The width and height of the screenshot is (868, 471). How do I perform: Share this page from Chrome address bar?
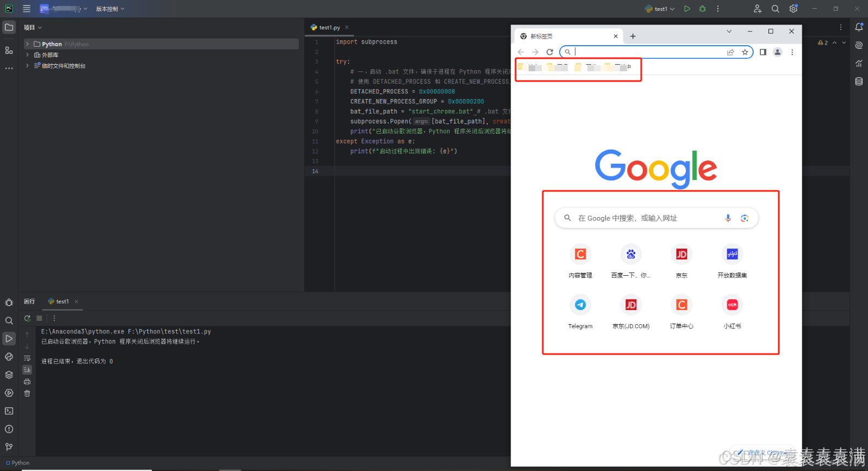731,52
